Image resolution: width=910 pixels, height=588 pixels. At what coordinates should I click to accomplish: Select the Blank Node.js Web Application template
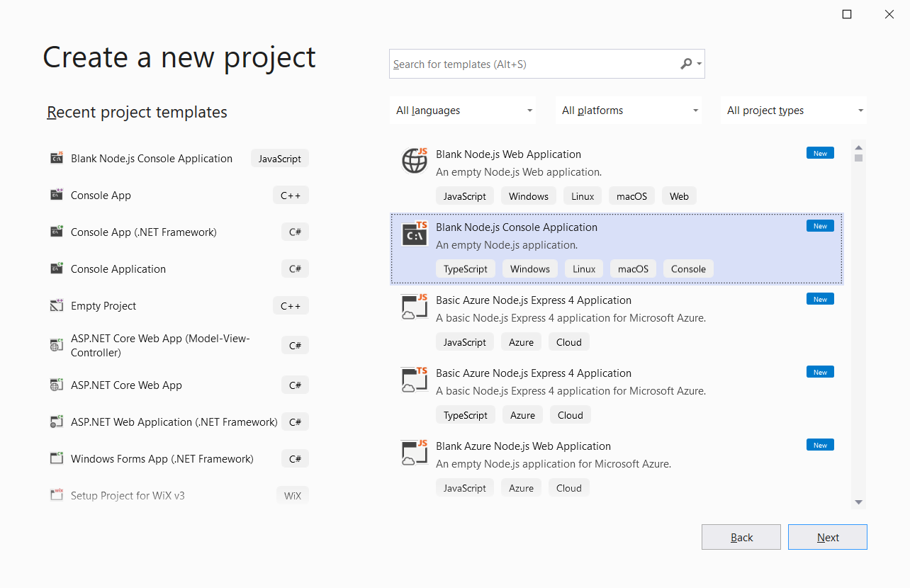pyautogui.click(x=617, y=175)
